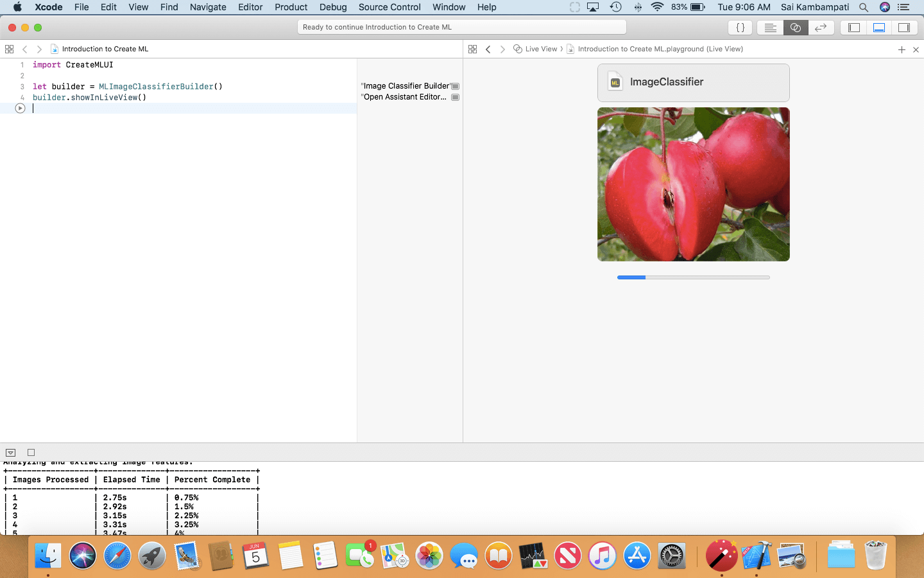
Task: Run playground code up to line 5
Action: click(x=20, y=109)
